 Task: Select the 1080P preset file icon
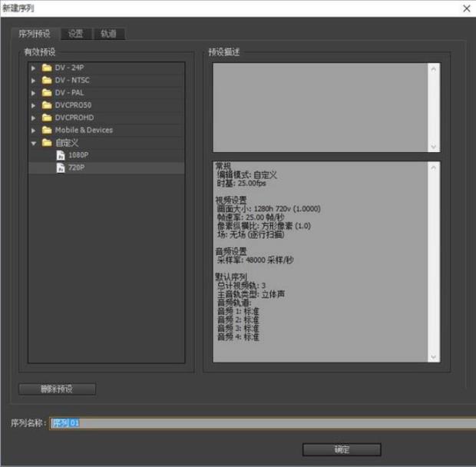[61, 155]
